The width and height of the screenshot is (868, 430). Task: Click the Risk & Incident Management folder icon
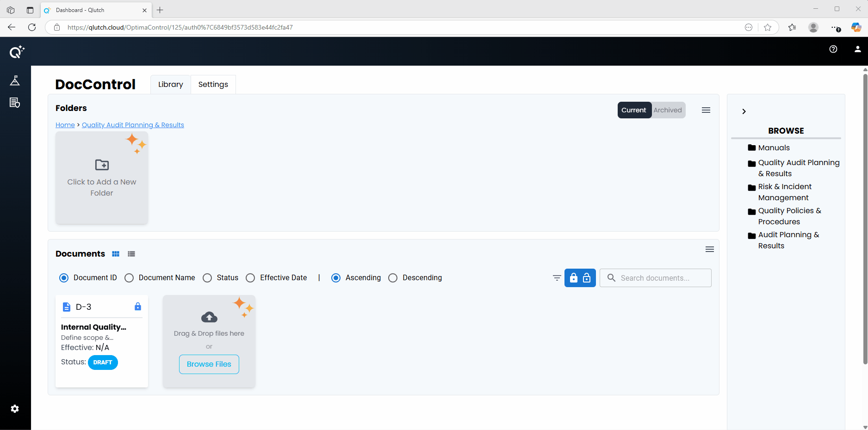tap(752, 187)
